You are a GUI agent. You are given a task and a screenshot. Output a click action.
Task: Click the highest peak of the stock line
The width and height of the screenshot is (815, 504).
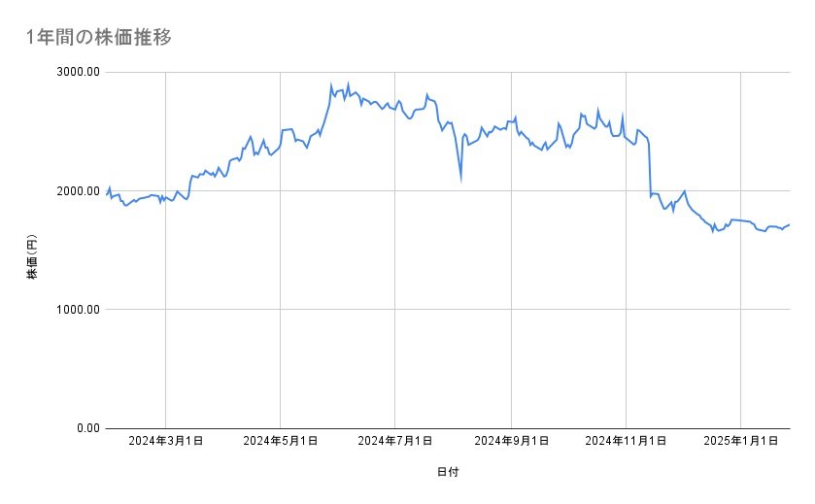tap(348, 84)
